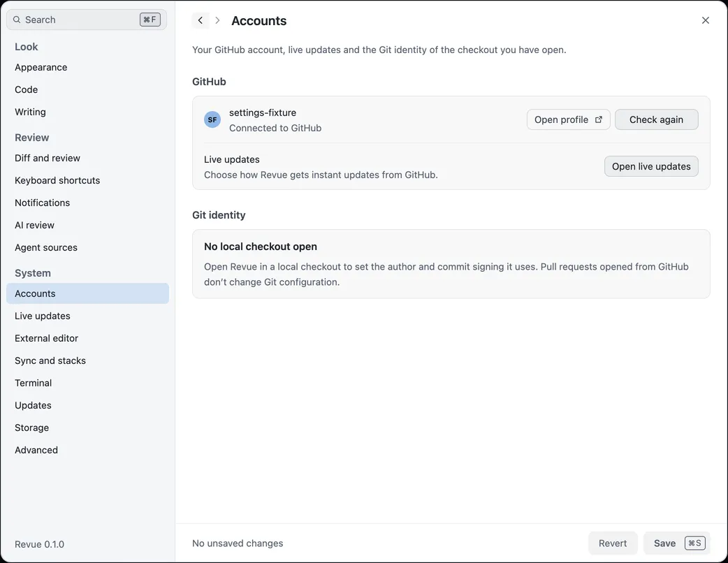Open Advanced settings page
The height and width of the screenshot is (563, 728).
tap(88, 450)
